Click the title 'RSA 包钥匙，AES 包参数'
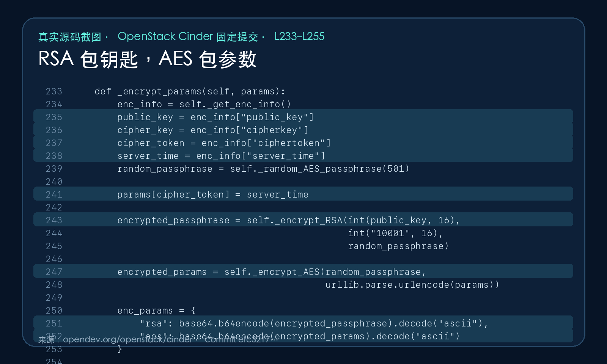The width and height of the screenshot is (607, 364). pyautogui.click(x=147, y=59)
